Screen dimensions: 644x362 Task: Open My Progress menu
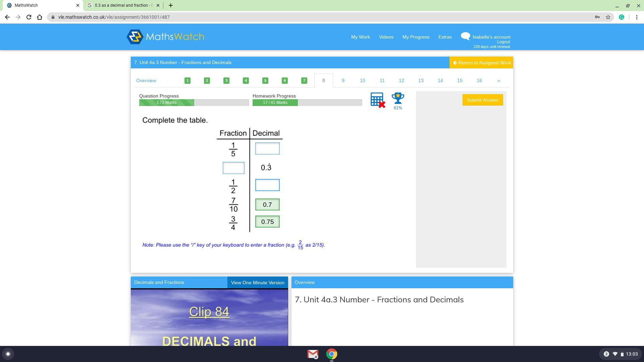pos(416,37)
